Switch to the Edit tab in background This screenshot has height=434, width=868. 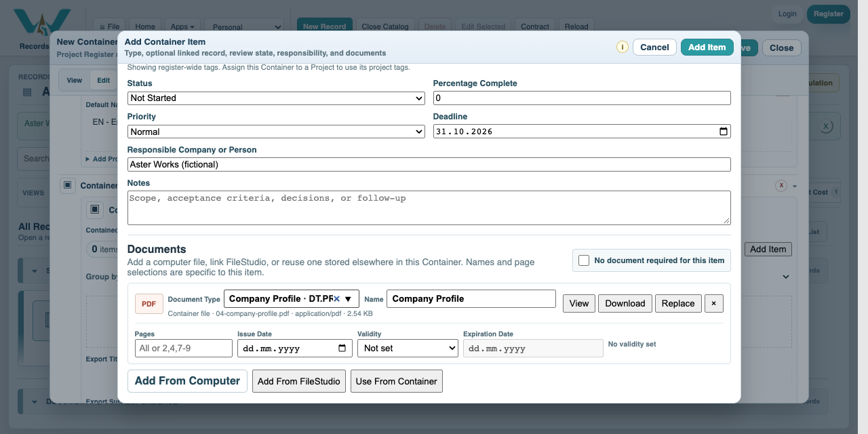[103, 80]
